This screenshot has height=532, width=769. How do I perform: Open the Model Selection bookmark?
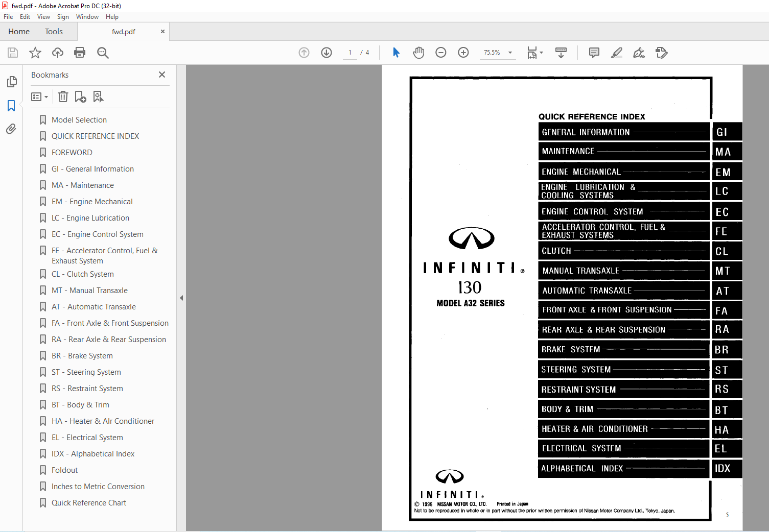tap(79, 120)
